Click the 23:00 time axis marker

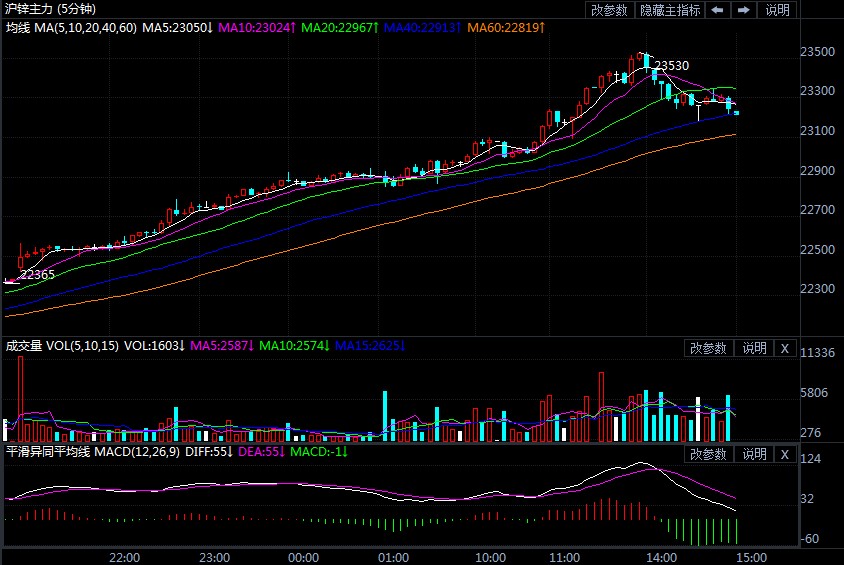click(x=214, y=557)
